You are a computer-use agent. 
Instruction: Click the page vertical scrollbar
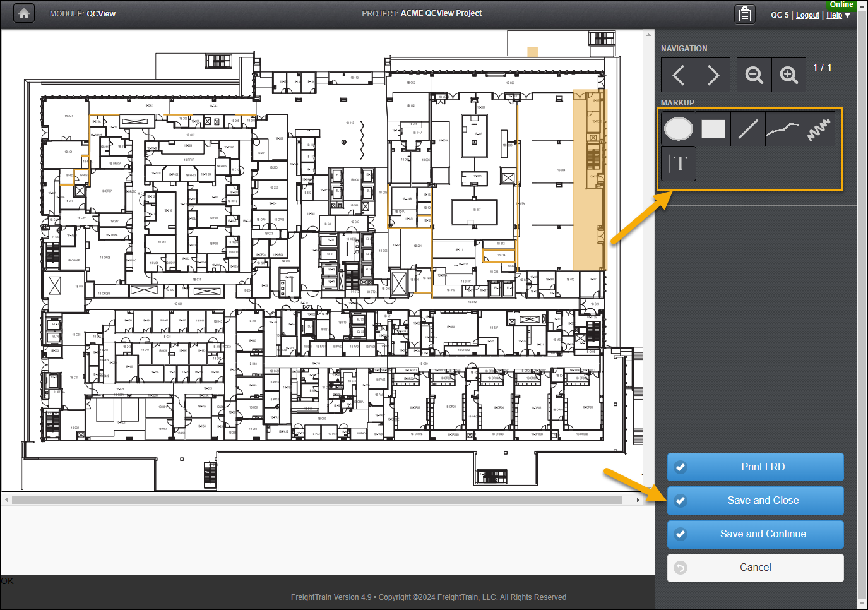pos(862,303)
